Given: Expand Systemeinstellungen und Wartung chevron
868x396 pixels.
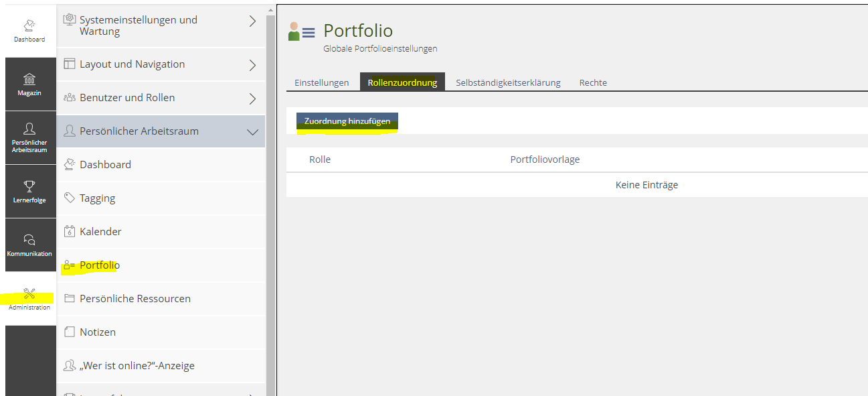Looking at the screenshot, I should (x=252, y=21).
